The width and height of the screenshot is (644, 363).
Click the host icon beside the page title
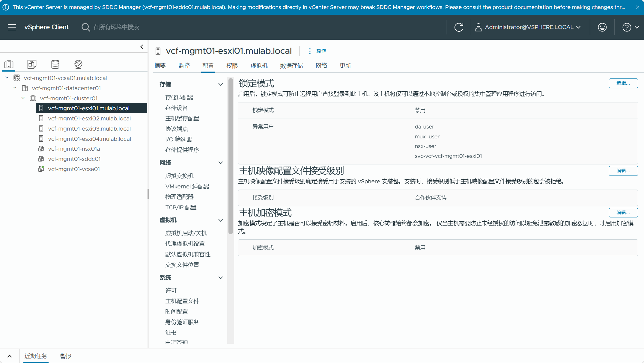pos(158,51)
